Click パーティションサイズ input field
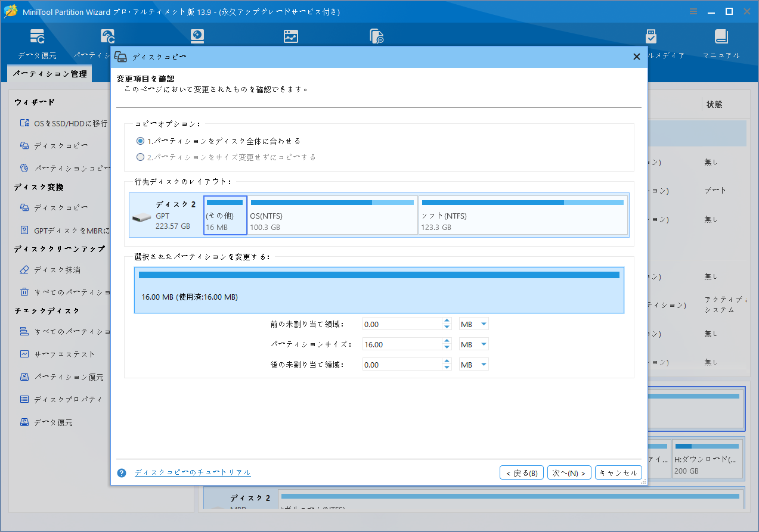The height and width of the screenshot is (532, 759). point(402,344)
